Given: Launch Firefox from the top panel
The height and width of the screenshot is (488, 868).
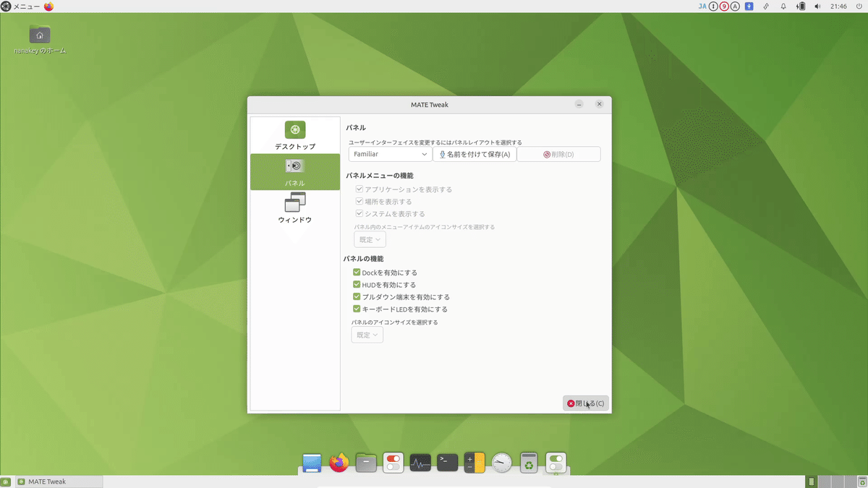Looking at the screenshot, I should 49,7.
